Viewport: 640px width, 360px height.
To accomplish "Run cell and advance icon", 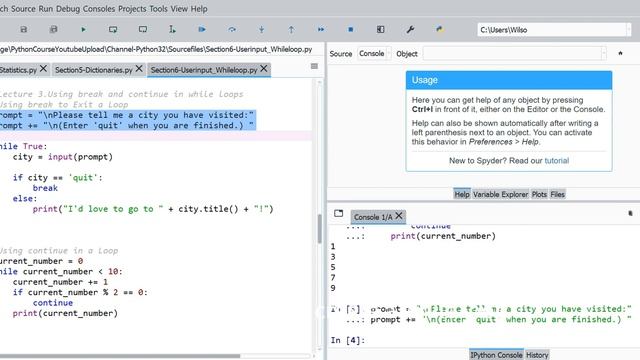I will 143,29.
